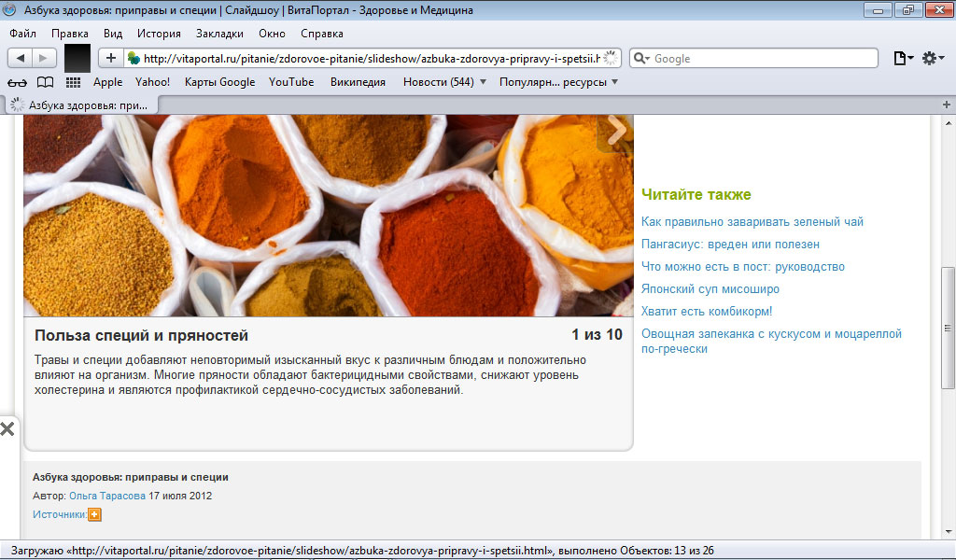This screenshot has width=956, height=560.
Task: Click the scrollbar up arrow
Action: coord(949,123)
